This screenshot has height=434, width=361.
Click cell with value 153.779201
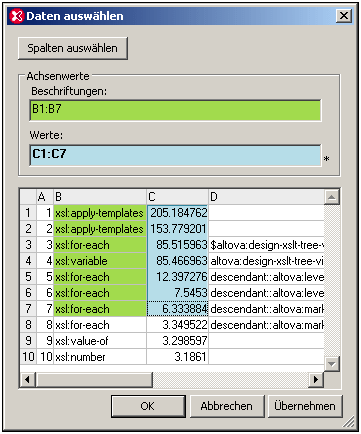coord(178,229)
